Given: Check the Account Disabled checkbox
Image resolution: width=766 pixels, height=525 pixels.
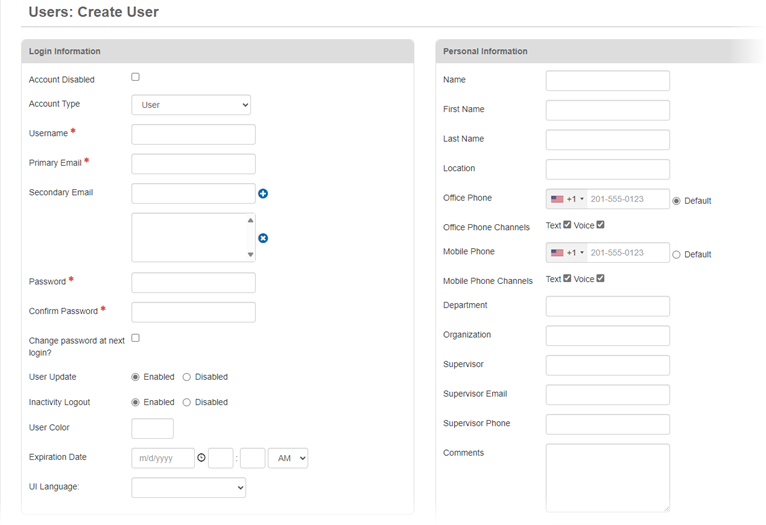Looking at the screenshot, I should [136, 77].
